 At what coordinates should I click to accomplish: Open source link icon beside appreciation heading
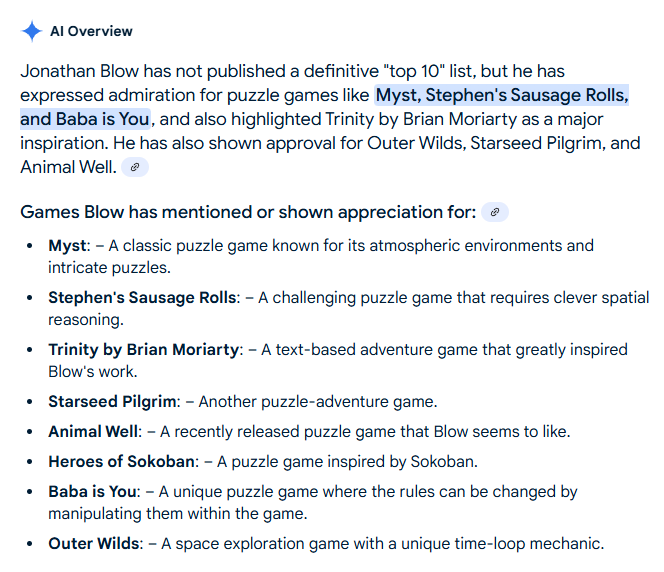[x=494, y=212]
